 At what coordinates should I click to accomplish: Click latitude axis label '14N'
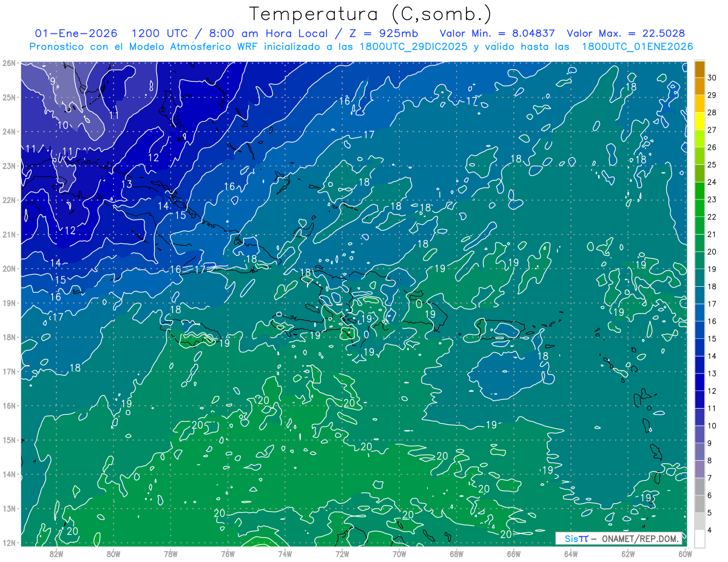pos(8,473)
